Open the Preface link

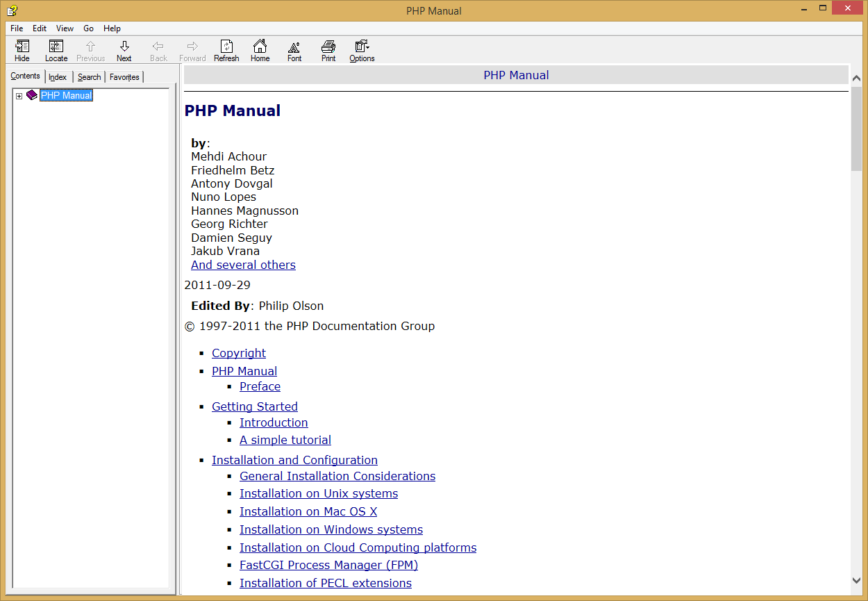tap(260, 386)
